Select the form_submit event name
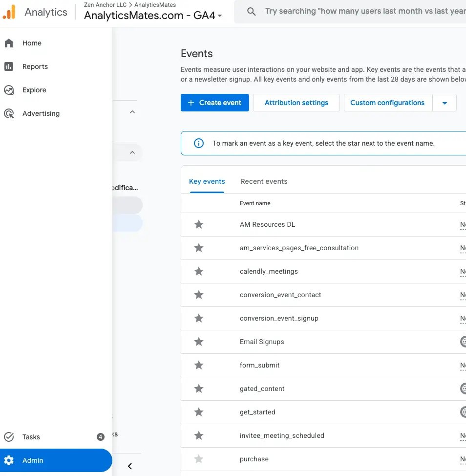Screen dimensions: 466x476 (x=259, y=365)
